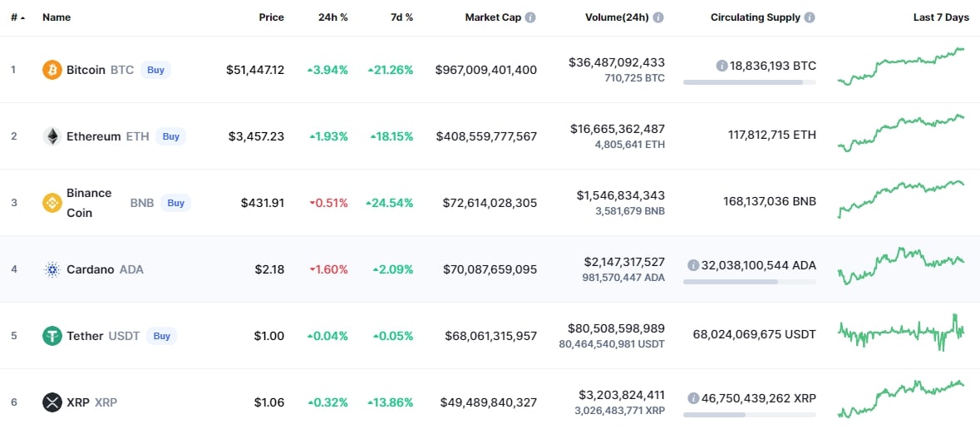Click Buy button for Tether
Screen dimensions: 980x429
pos(161,336)
